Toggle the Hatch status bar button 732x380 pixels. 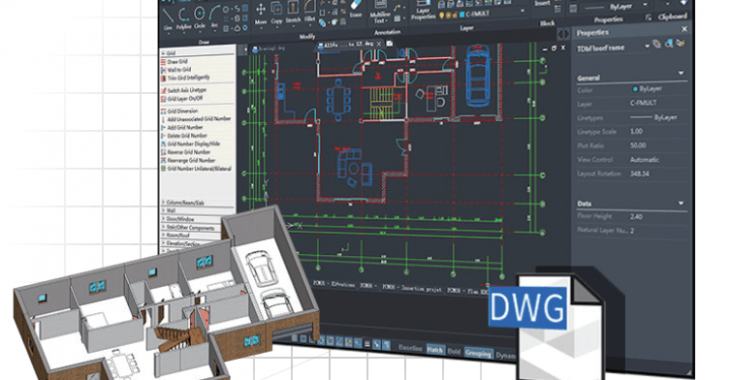pos(436,350)
